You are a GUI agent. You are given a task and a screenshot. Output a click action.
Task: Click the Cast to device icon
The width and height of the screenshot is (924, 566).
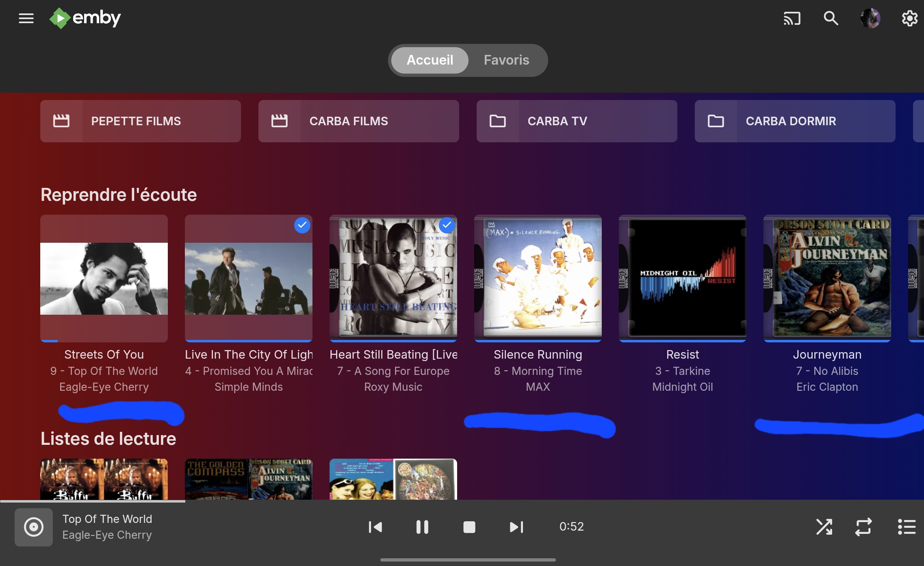pyautogui.click(x=792, y=18)
